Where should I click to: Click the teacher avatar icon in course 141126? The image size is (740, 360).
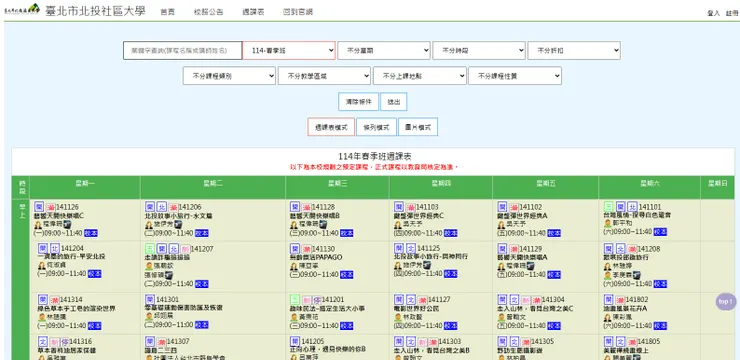39,225
